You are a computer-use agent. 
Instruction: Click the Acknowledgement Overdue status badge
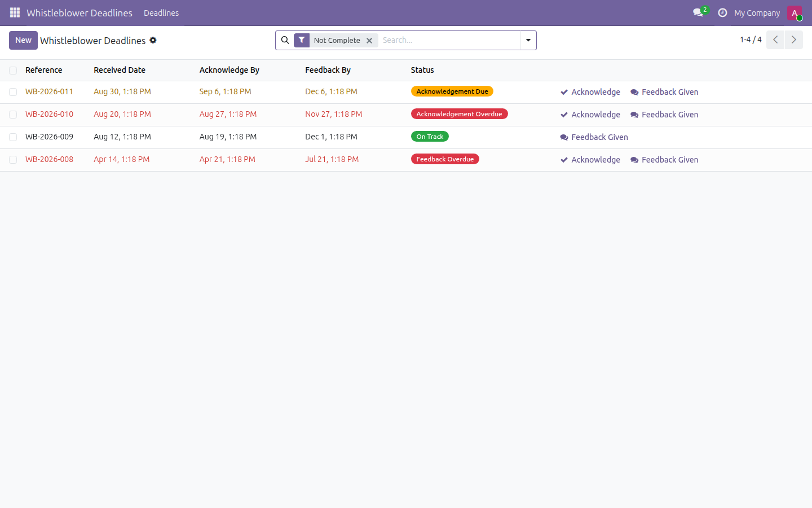pos(459,114)
